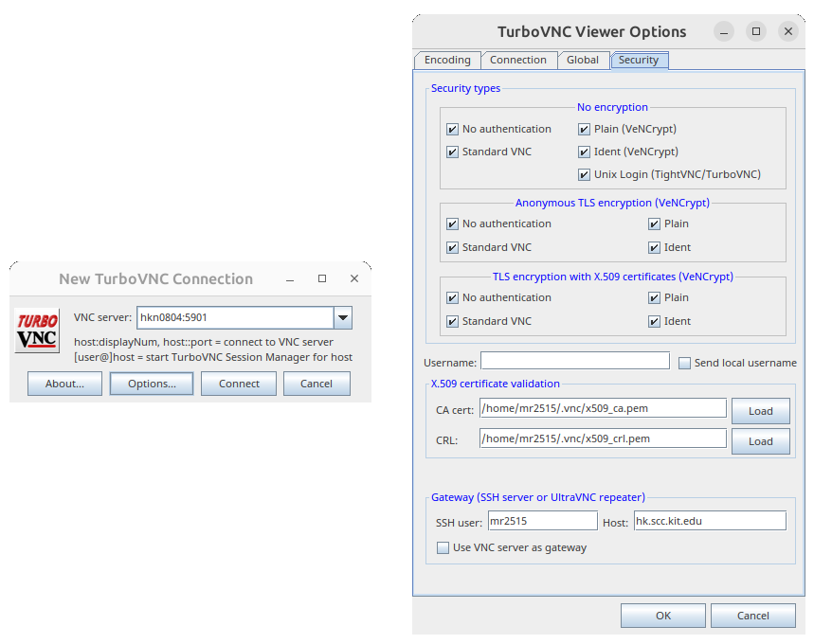Image resolution: width=814 pixels, height=644 pixels.
Task: Toggle Plain under Anonymous TLS encryption
Action: (654, 224)
